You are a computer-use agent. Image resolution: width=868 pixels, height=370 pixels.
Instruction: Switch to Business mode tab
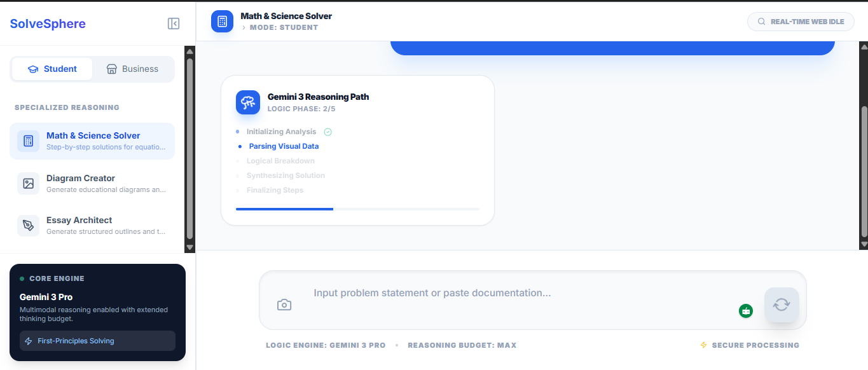point(132,69)
